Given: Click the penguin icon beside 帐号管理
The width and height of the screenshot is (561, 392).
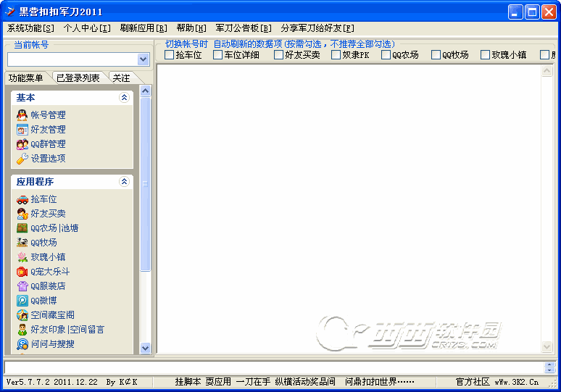Looking at the screenshot, I should (22, 115).
